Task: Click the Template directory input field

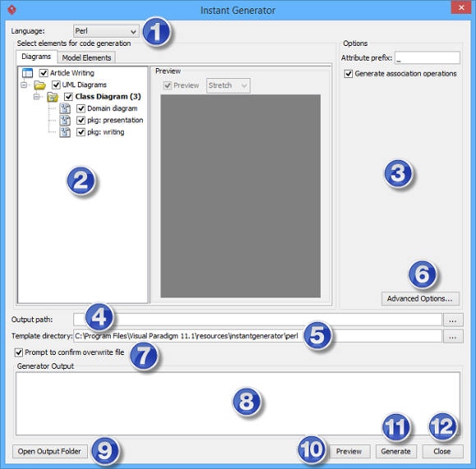Action: tap(258, 336)
